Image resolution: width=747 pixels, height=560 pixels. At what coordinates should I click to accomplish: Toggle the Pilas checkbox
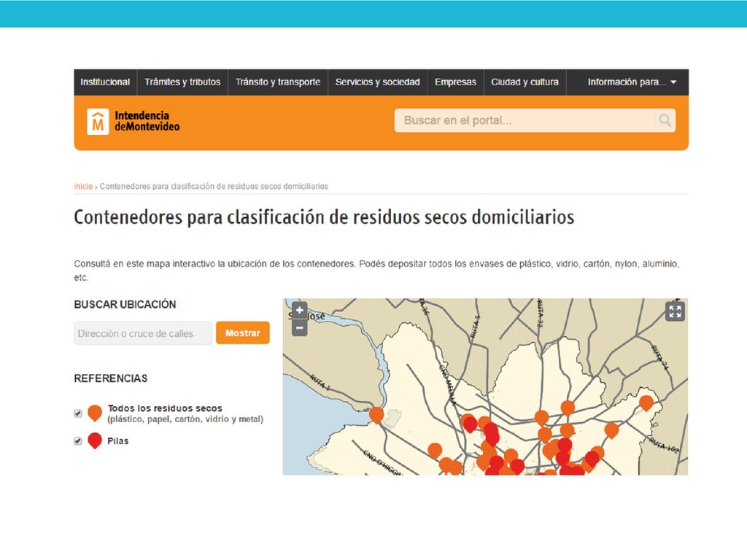[x=77, y=441]
